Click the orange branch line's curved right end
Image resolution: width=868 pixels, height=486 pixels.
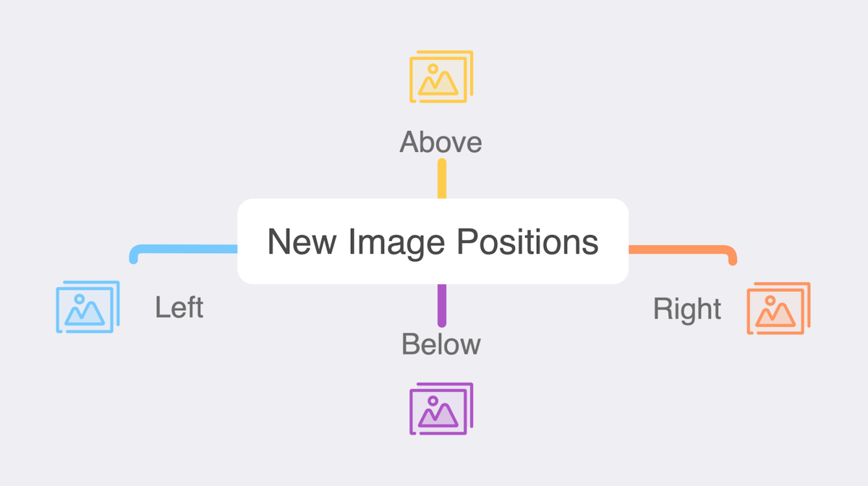(731, 255)
